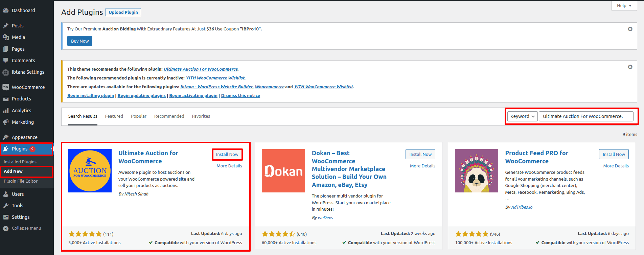This screenshot has height=255, width=644.
Task: Click the Upload Plugin button
Action: [x=123, y=13]
